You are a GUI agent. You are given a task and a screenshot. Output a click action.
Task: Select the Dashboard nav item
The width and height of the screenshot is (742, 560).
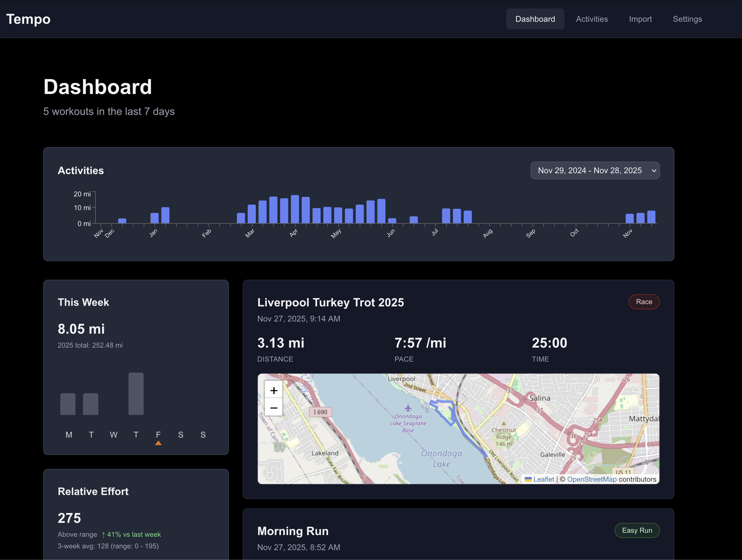(535, 19)
